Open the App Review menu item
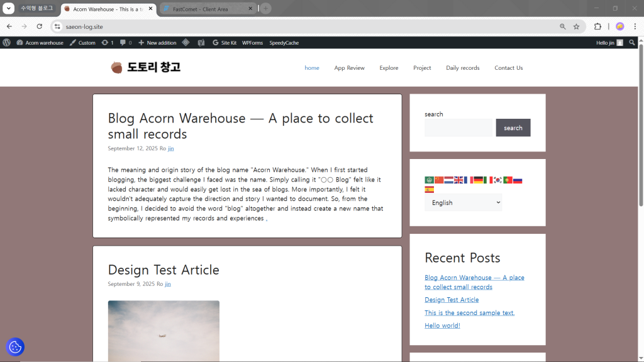This screenshot has width=644, height=362. coord(349,68)
